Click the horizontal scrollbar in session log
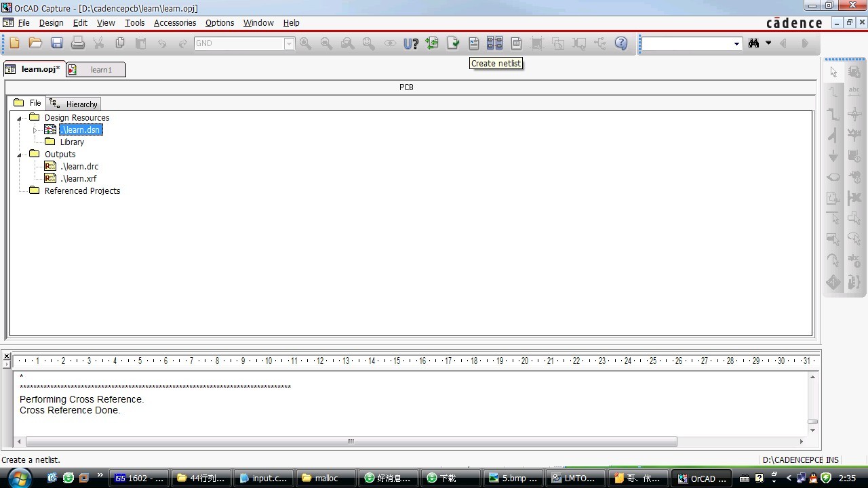Image resolution: width=868 pixels, height=488 pixels. point(351,441)
